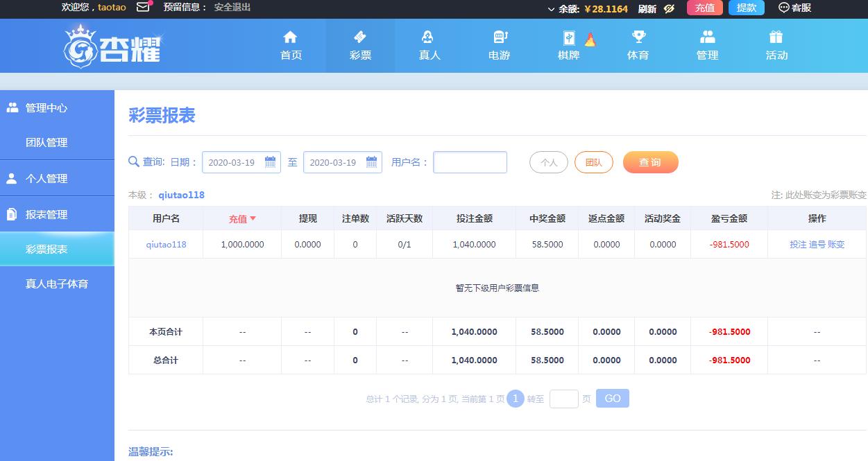
Task: Open the 首页 home icon
Action: 291,37
